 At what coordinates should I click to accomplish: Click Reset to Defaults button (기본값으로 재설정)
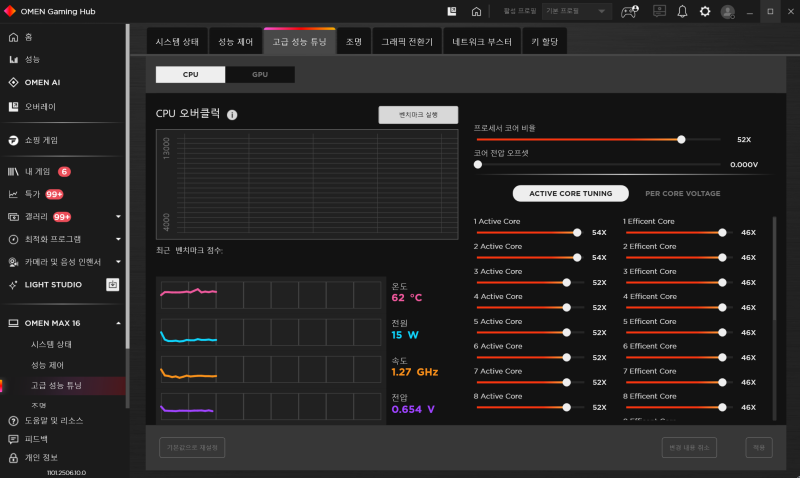tap(192, 447)
